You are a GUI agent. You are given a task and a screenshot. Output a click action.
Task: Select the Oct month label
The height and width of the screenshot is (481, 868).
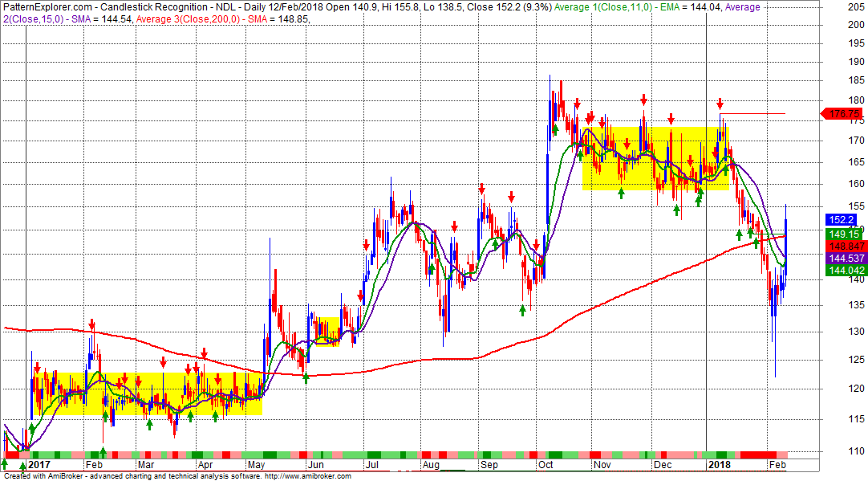pyautogui.click(x=546, y=465)
